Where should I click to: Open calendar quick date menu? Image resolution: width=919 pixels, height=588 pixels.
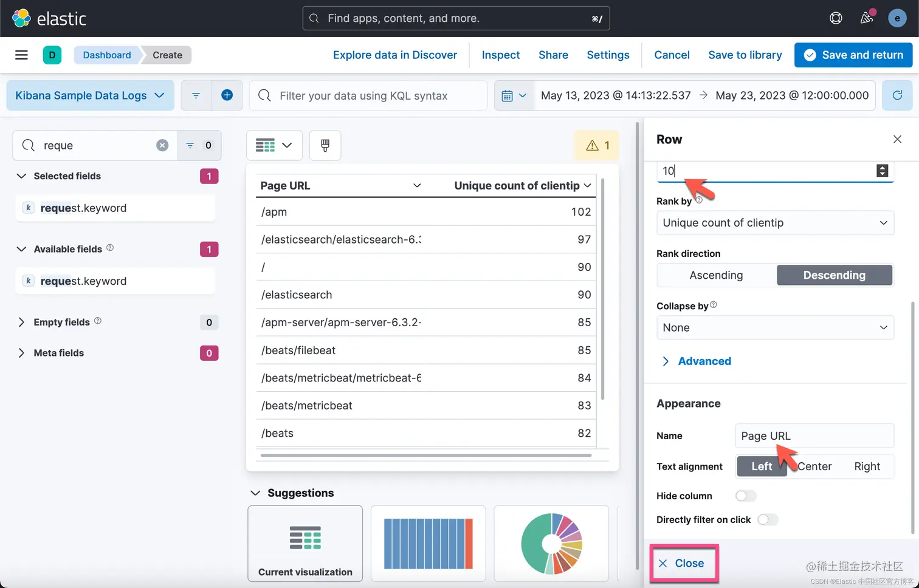[x=514, y=95]
